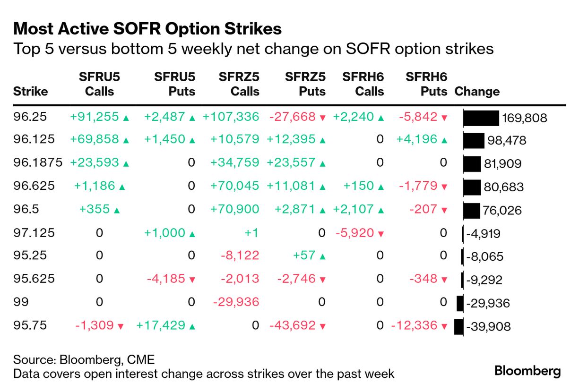Viewport: 579px width, 392px height.
Task: Select the Change column header
Action: (x=476, y=91)
